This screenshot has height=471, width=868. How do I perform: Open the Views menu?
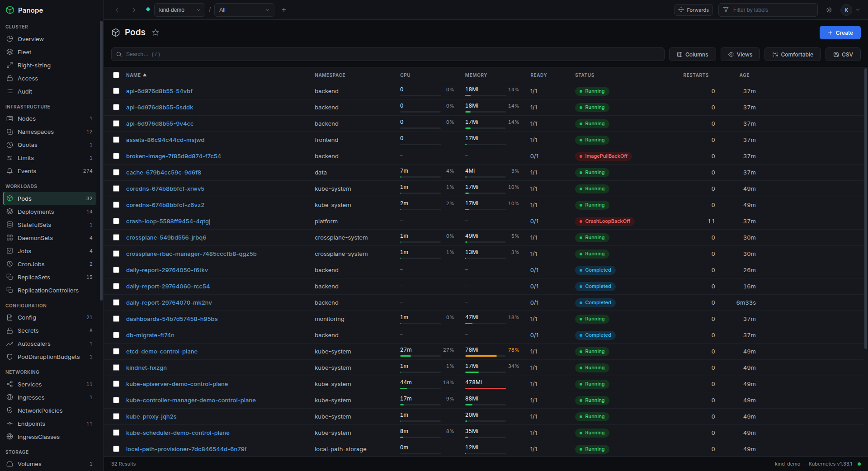740,54
